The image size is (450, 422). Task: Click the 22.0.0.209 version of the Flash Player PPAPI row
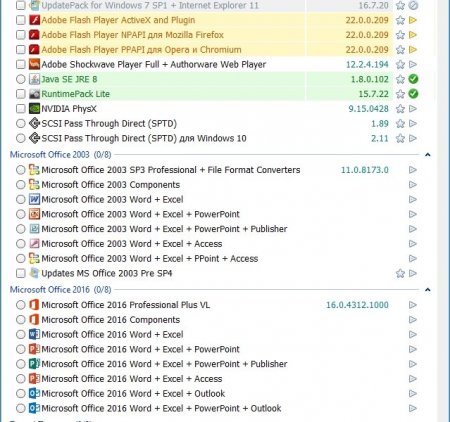(367, 50)
